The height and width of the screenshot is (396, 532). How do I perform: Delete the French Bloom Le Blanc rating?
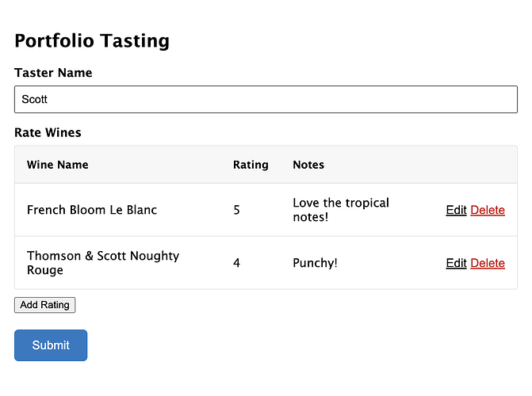[488, 210]
